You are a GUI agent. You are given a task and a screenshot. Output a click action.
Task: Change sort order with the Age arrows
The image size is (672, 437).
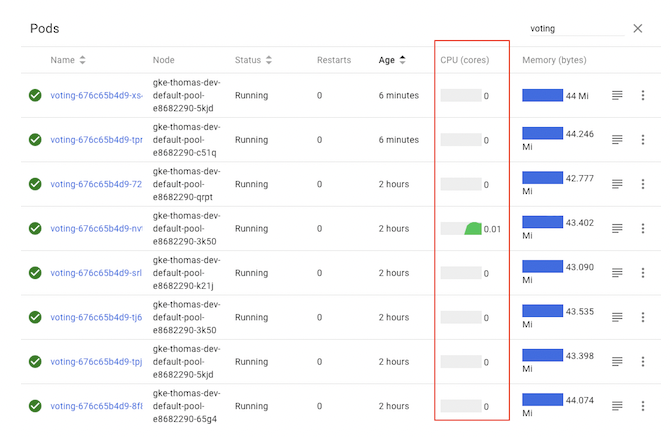click(402, 60)
